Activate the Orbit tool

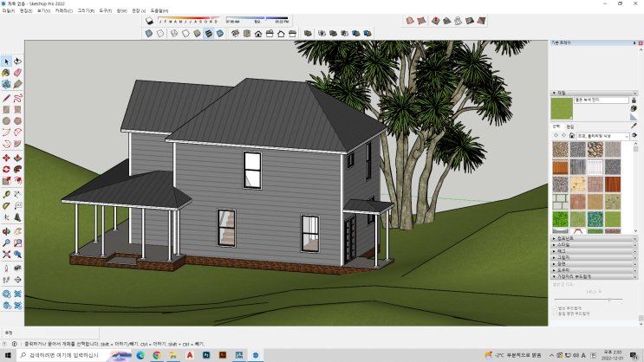7,231
